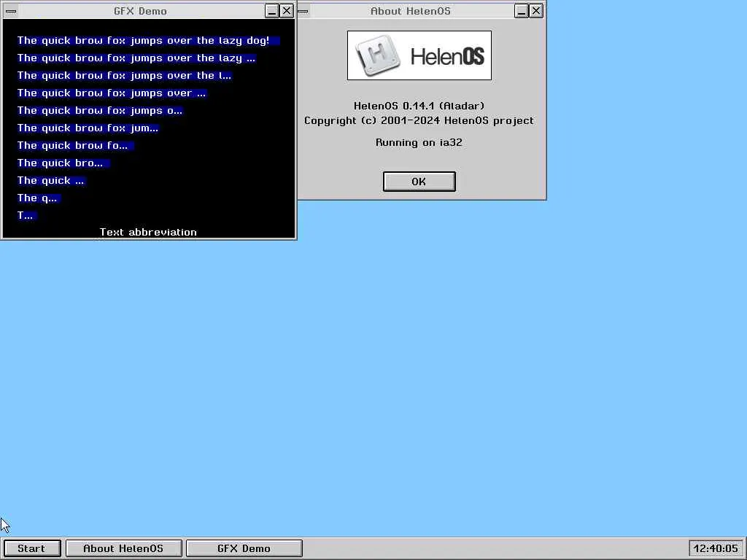Switch to GFX Demo in taskbar

click(244, 548)
